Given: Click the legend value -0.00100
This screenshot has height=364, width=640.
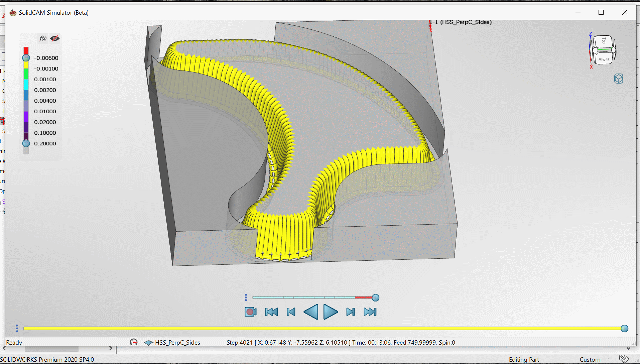Looking at the screenshot, I should click(x=46, y=69).
